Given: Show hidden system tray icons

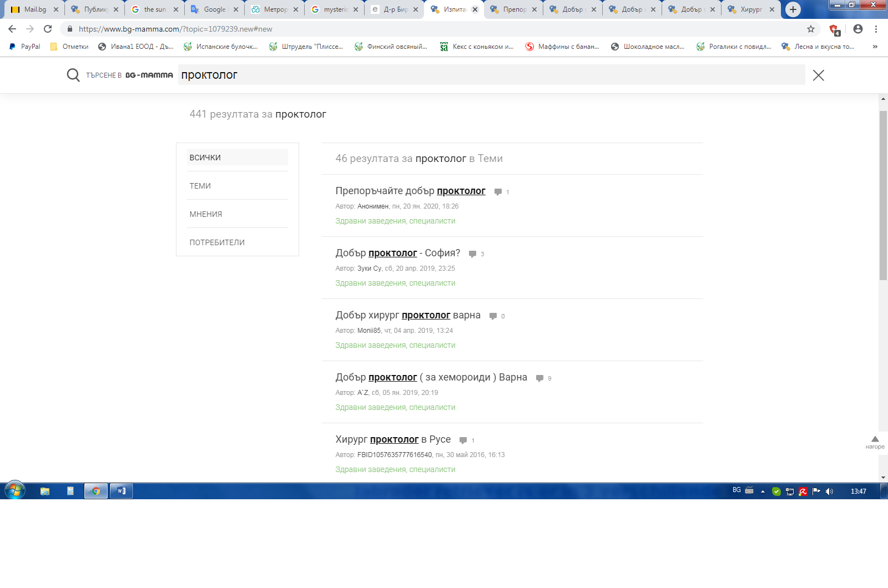Looking at the screenshot, I should point(763,491).
